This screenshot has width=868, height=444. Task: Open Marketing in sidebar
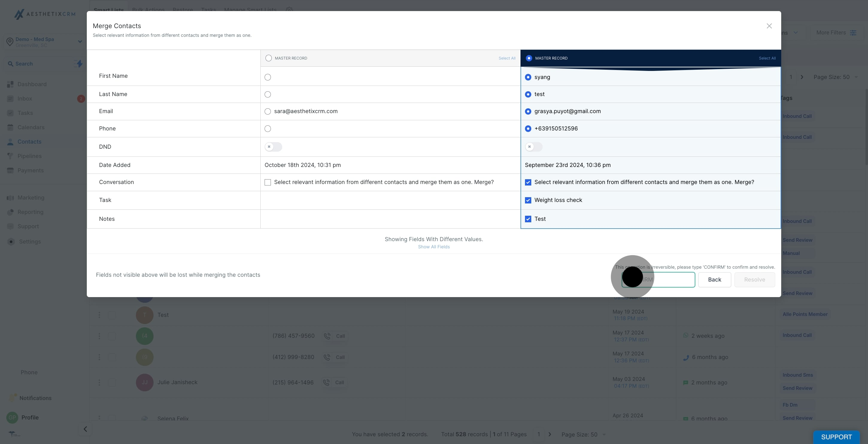coord(31,198)
